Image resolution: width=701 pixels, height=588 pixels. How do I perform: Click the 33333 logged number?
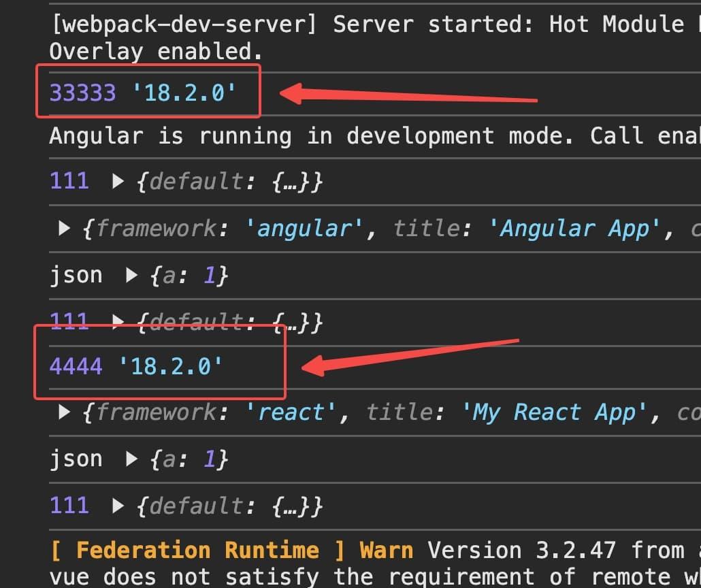(83, 93)
